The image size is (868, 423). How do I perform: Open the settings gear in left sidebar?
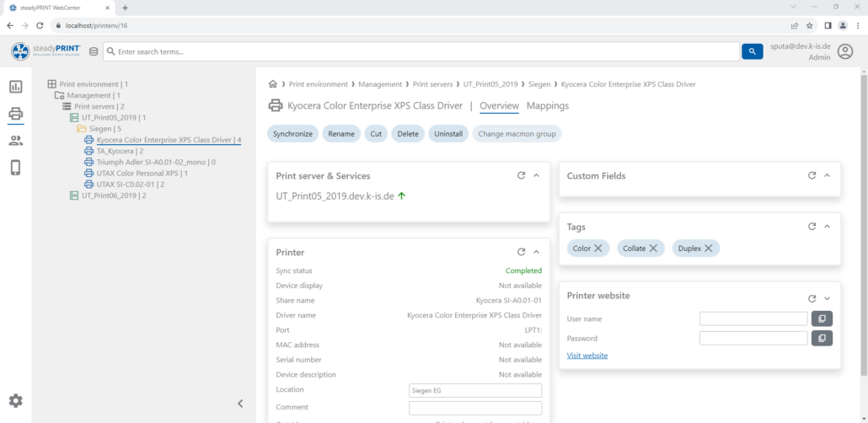[x=15, y=400]
